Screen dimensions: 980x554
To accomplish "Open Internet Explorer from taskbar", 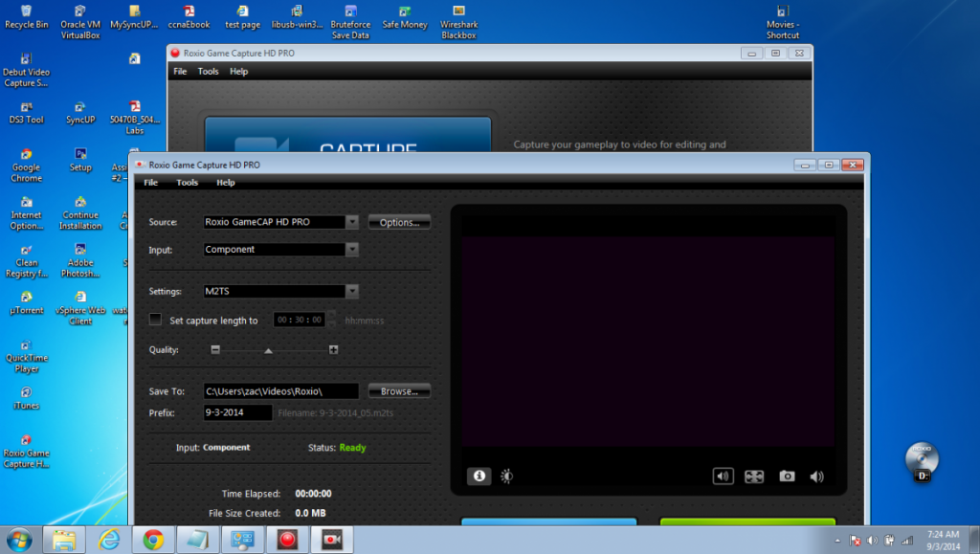I will pyautogui.click(x=109, y=540).
